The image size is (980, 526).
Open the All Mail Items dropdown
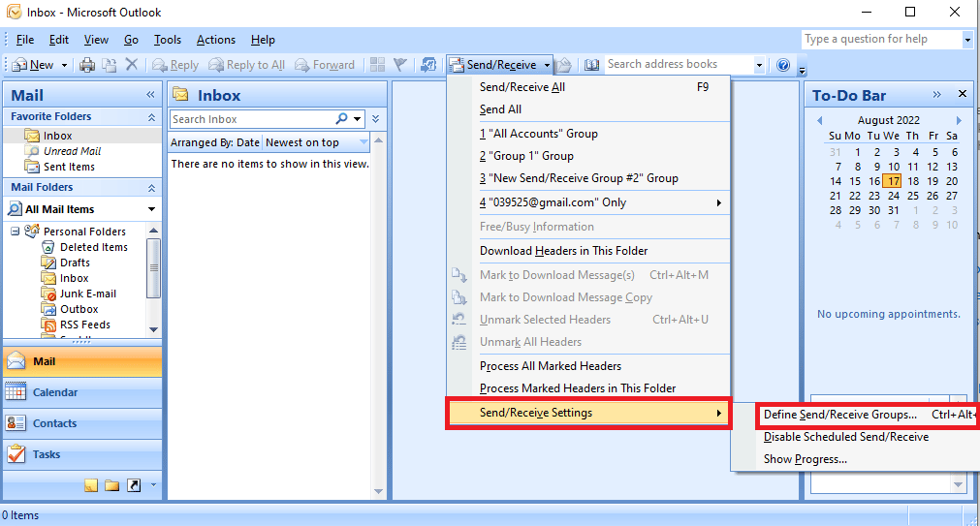click(x=151, y=209)
